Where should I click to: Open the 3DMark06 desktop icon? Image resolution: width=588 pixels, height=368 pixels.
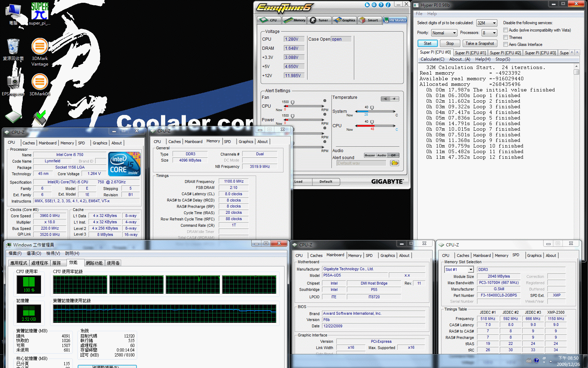[40, 85]
